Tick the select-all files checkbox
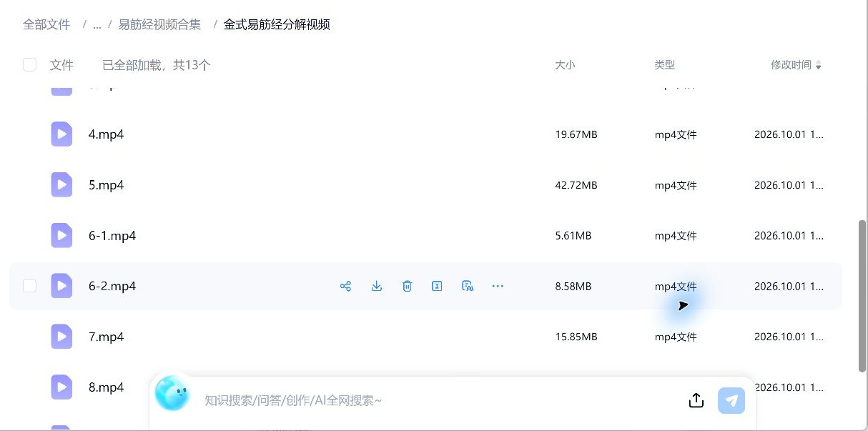This screenshot has height=431, width=868. (29, 65)
